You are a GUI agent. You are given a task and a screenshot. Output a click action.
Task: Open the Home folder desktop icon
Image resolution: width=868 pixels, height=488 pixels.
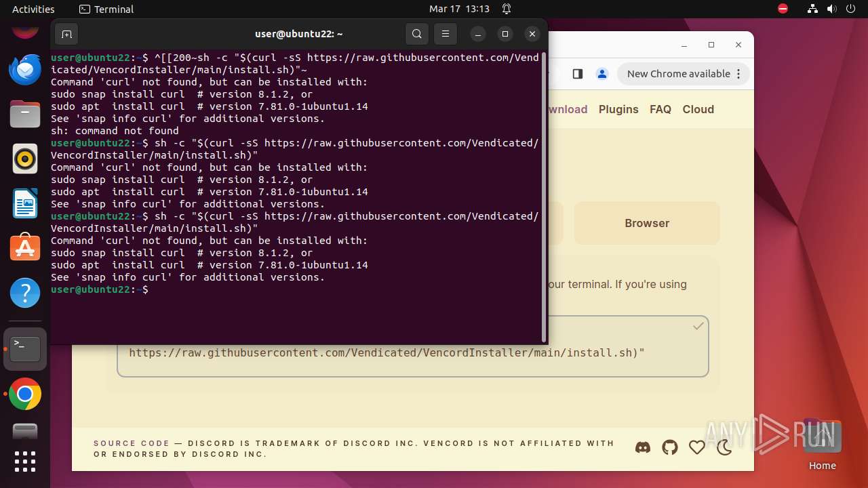tap(822, 444)
